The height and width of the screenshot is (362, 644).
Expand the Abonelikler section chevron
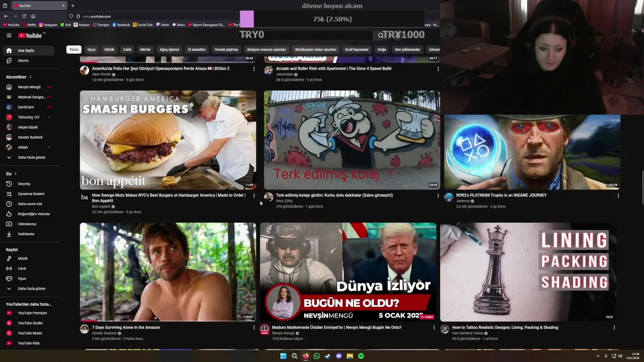30,77
